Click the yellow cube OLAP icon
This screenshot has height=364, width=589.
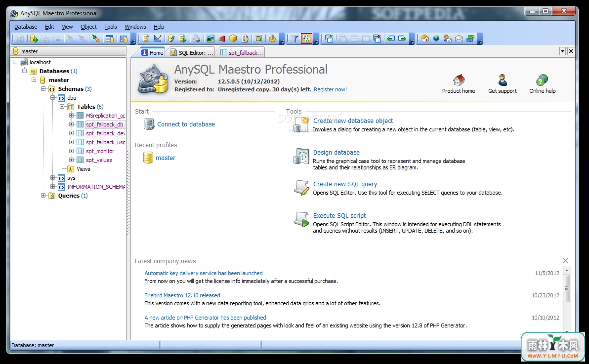233,39
